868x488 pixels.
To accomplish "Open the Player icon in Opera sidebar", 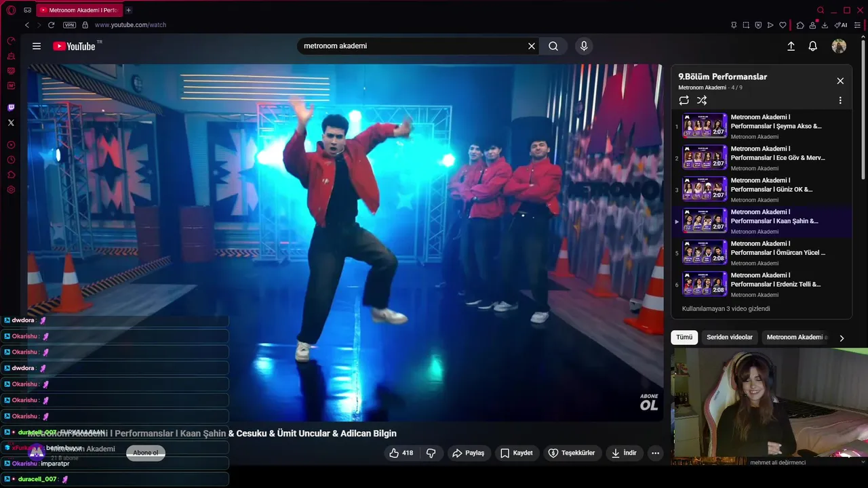I will (11, 145).
